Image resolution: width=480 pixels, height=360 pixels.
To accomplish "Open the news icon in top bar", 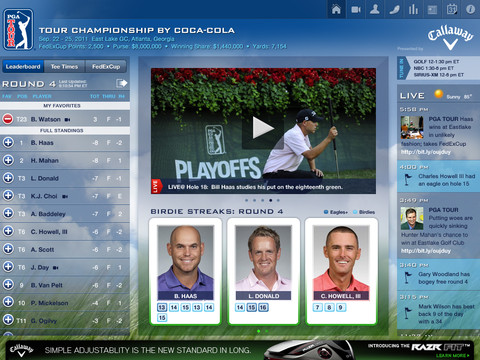I will (x=432, y=9).
